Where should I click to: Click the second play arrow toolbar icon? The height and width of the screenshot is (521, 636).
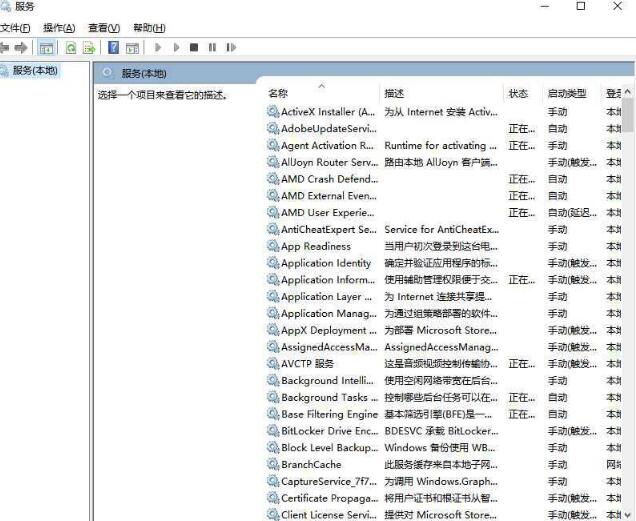click(x=176, y=47)
